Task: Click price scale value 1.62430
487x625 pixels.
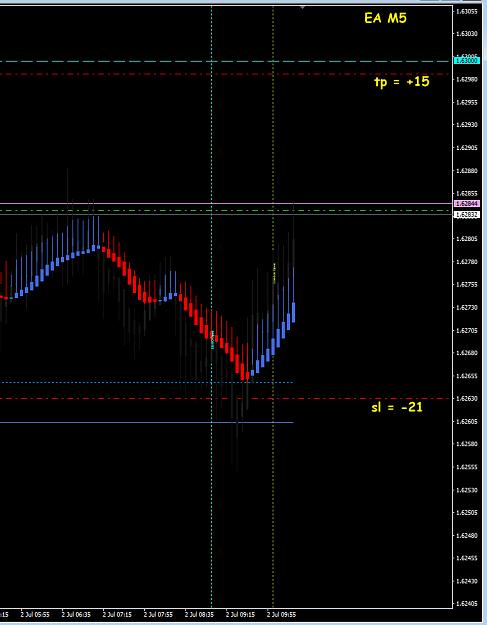Action: coord(467,581)
